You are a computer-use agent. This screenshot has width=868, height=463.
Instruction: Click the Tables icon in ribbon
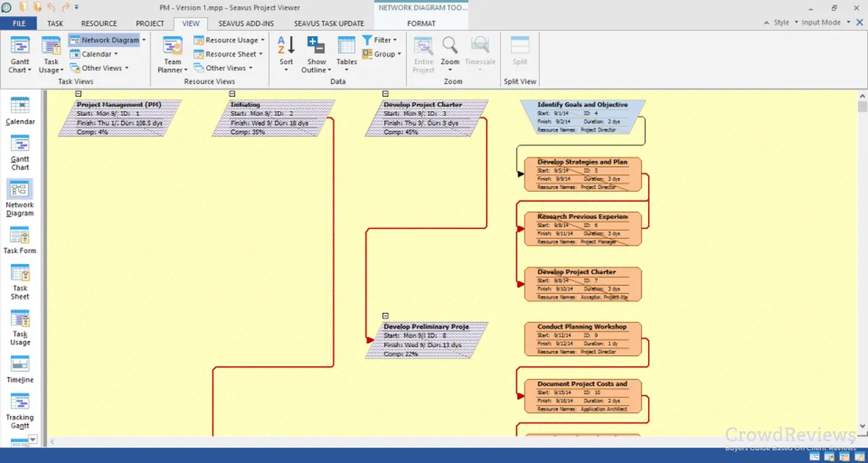point(346,52)
